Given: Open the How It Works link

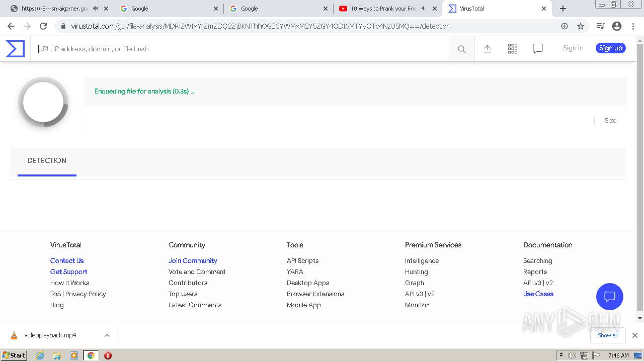Looking at the screenshot, I should click(69, 283).
